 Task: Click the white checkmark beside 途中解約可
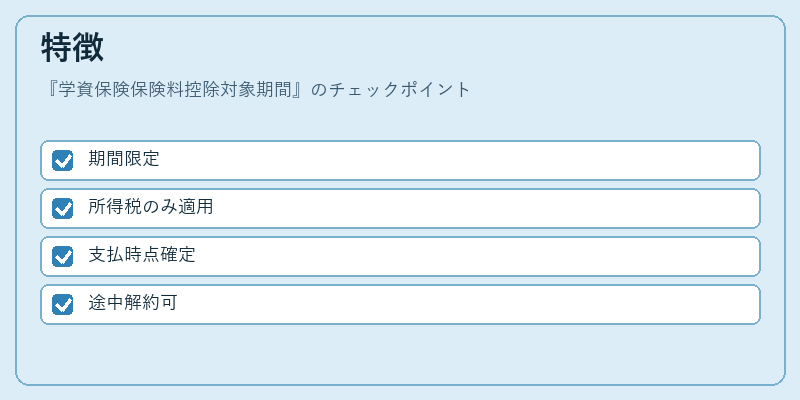(x=63, y=305)
